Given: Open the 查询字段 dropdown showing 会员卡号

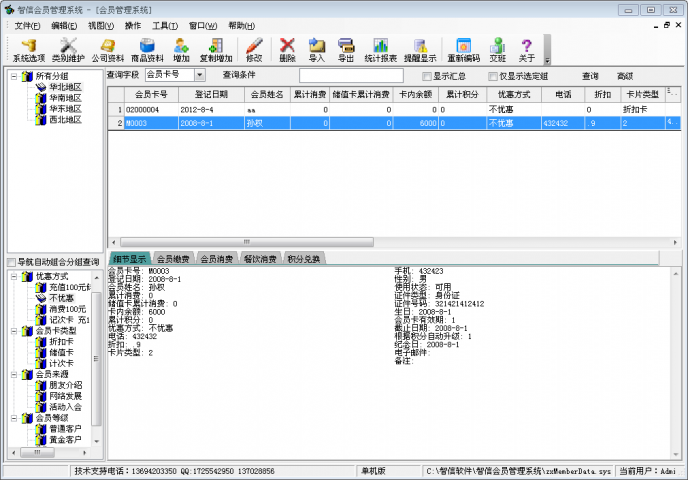Looking at the screenshot, I should [x=199, y=75].
